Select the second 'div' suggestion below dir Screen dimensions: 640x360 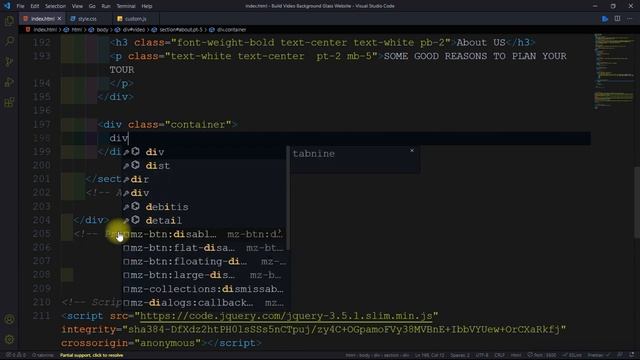(x=204, y=193)
